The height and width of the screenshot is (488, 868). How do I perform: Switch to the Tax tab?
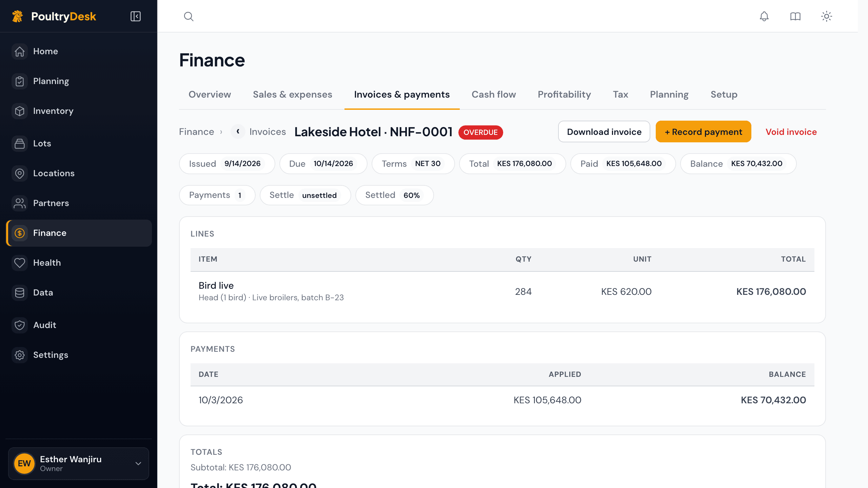coord(620,95)
